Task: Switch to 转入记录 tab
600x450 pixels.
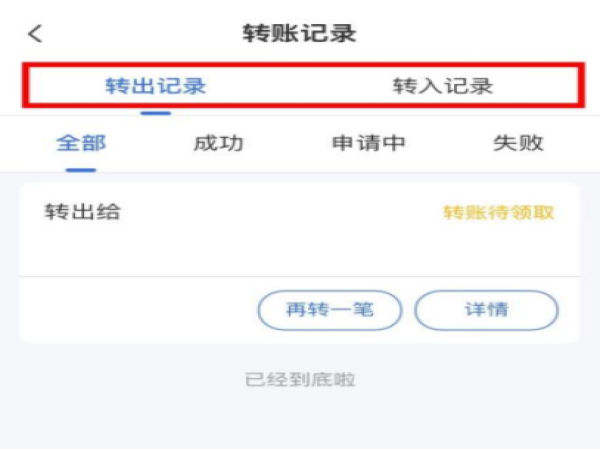Action: (x=443, y=86)
